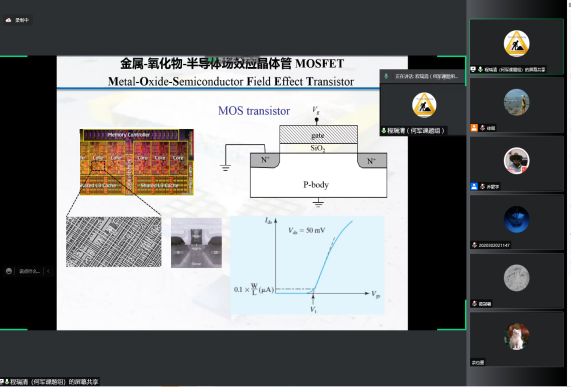Click the blue co-host badge icon
Image resolution: width=571 pixels, height=387 pixels.
474,186
